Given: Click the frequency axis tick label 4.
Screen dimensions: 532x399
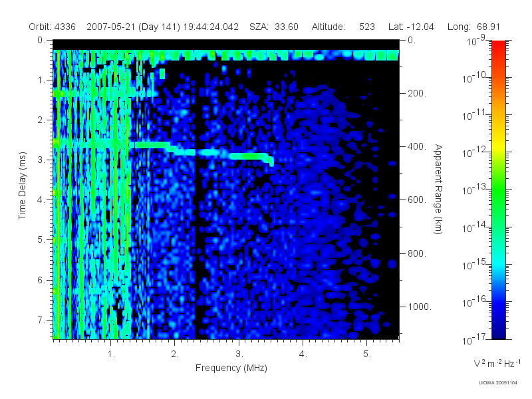Looking at the screenshot, I should (303, 354).
